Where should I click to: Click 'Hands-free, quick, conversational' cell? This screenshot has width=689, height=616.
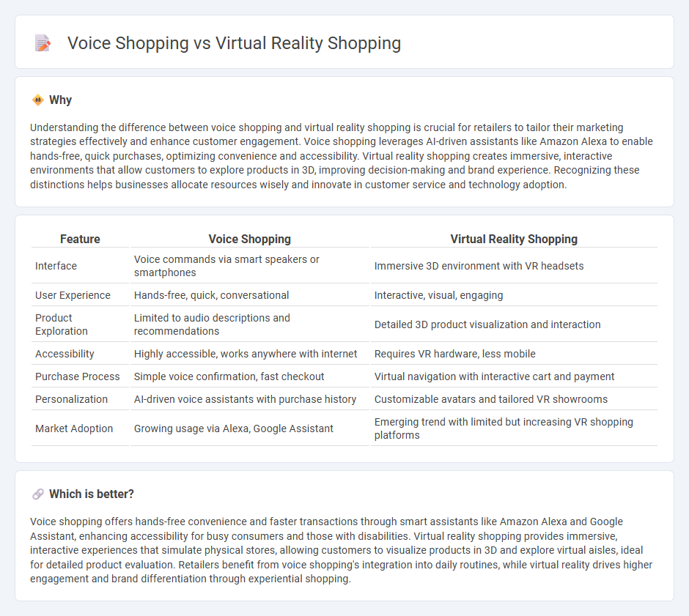250,295
